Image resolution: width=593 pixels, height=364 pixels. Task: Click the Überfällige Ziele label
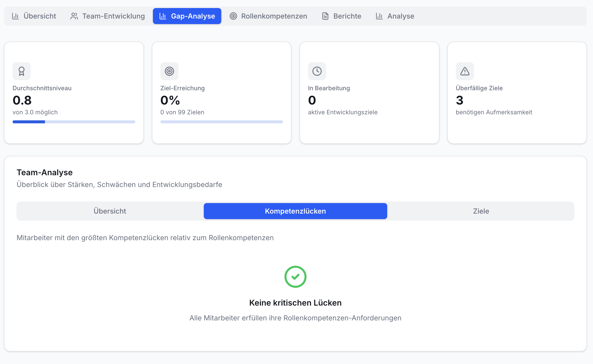click(x=479, y=88)
